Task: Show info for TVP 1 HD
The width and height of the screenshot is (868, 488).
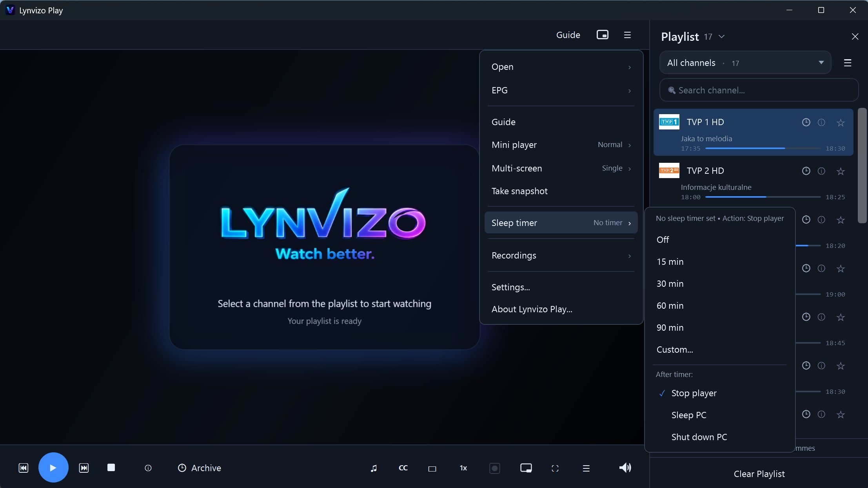Action: point(821,122)
